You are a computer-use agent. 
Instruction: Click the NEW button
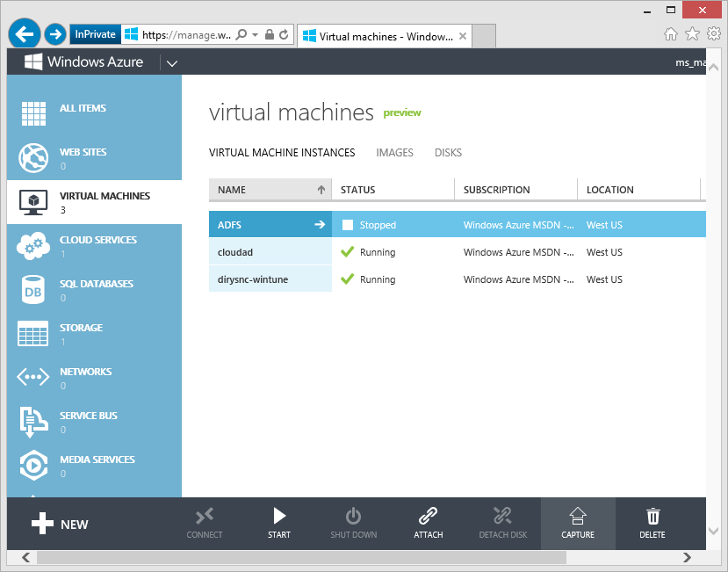click(x=60, y=525)
